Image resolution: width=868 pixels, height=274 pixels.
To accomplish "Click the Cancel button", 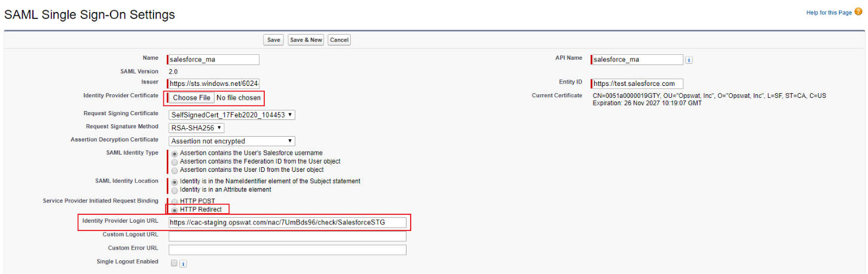I will coord(339,40).
